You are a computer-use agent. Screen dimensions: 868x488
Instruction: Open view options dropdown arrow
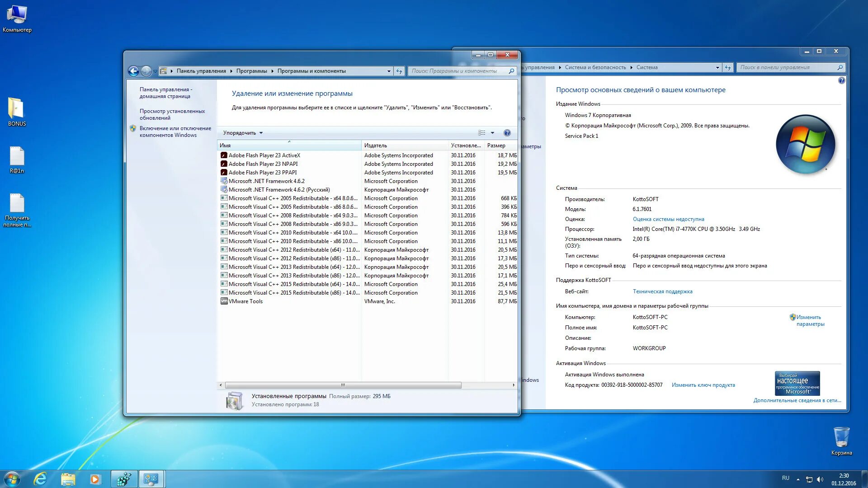pyautogui.click(x=492, y=133)
